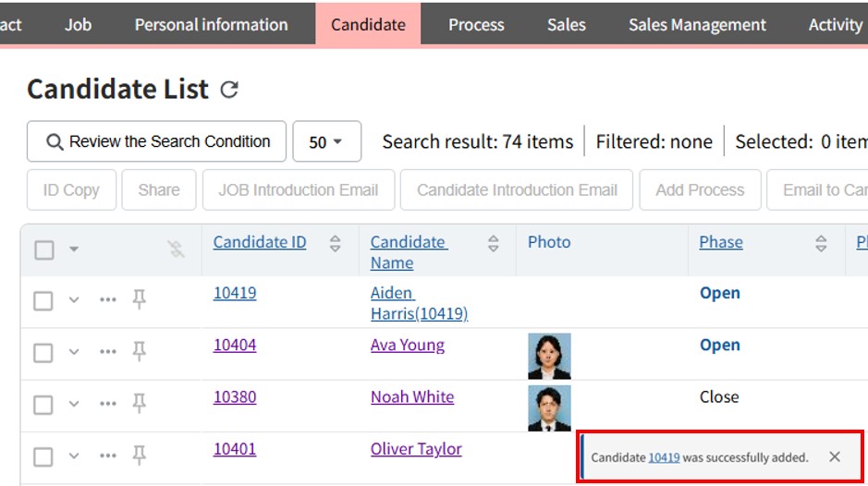Open more options for Oliver Taylor row
The height and width of the screenshot is (486, 868).
tap(108, 456)
